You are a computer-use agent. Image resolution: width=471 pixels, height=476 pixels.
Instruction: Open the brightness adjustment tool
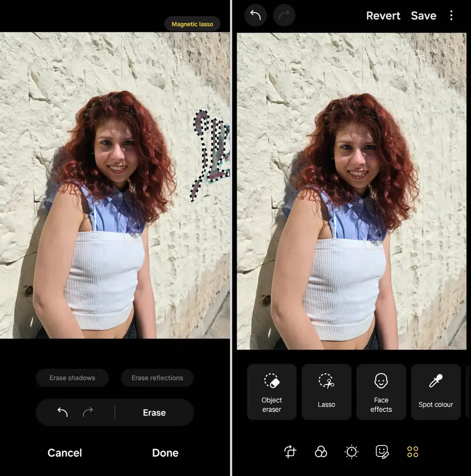(x=351, y=451)
